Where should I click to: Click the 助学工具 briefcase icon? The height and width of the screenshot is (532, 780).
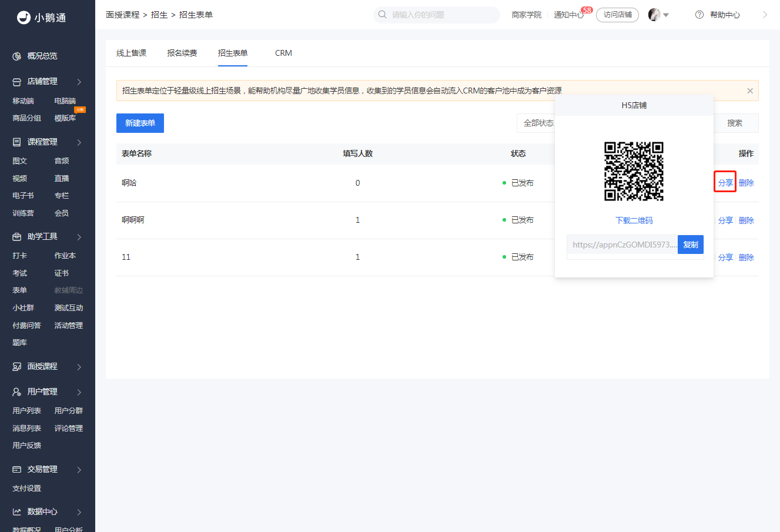17,237
